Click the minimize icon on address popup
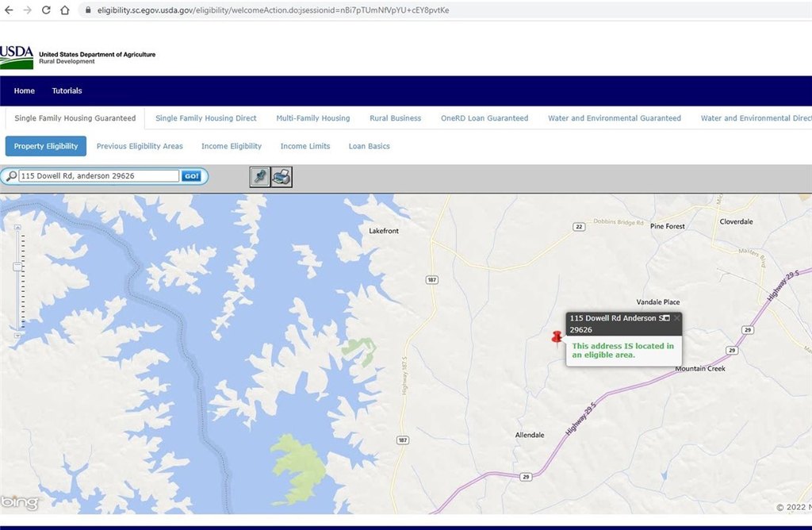812x530 pixels. click(x=666, y=317)
